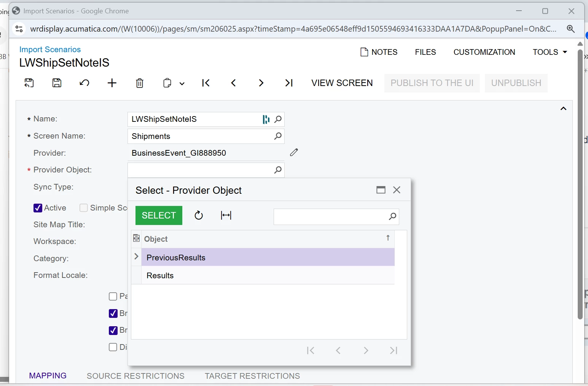588x386 pixels.
Task: Refresh the Provider Object list
Action: click(x=199, y=215)
